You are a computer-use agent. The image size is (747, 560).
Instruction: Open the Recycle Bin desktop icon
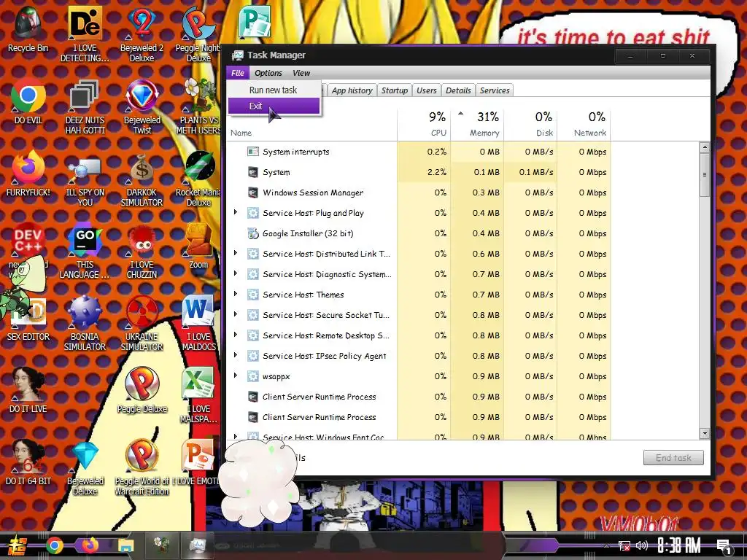click(28, 29)
